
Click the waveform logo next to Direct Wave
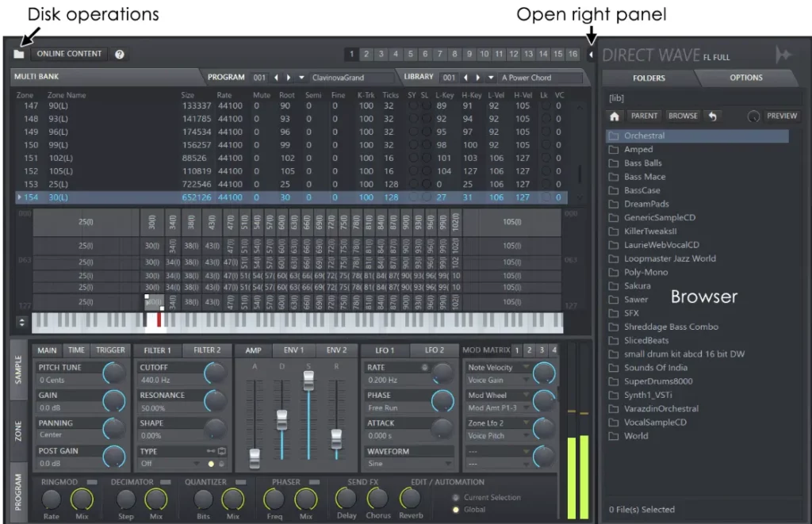pyautogui.click(x=783, y=55)
